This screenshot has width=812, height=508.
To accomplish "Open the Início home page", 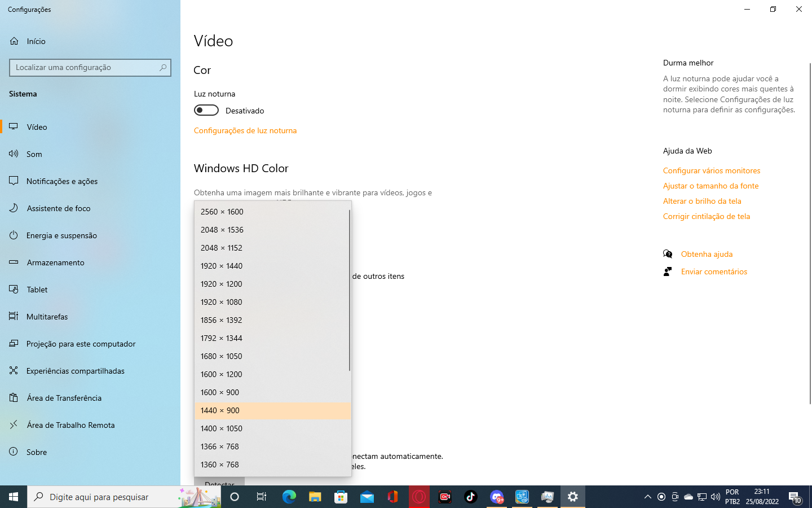I will pos(90,41).
